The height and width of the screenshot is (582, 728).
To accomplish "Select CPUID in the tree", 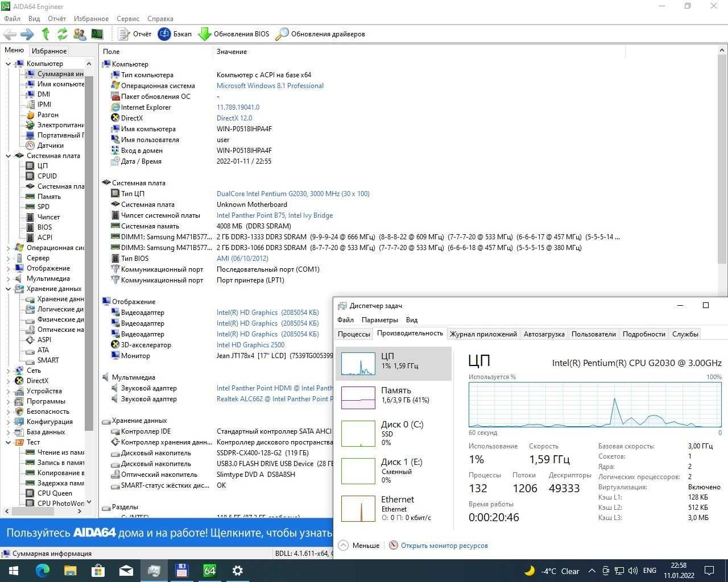I will pyautogui.click(x=47, y=176).
